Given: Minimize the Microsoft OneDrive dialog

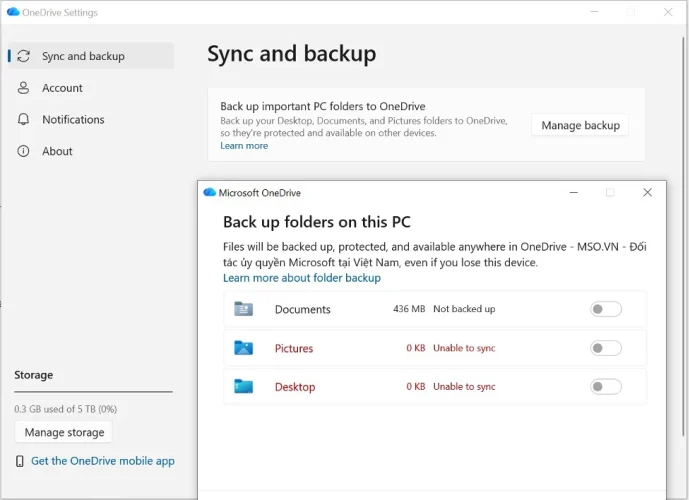Looking at the screenshot, I should 573,192.
